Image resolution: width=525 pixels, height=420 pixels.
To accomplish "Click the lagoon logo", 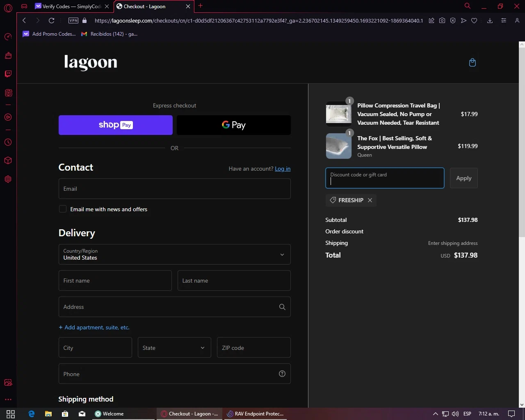I will tap(91, 62).
